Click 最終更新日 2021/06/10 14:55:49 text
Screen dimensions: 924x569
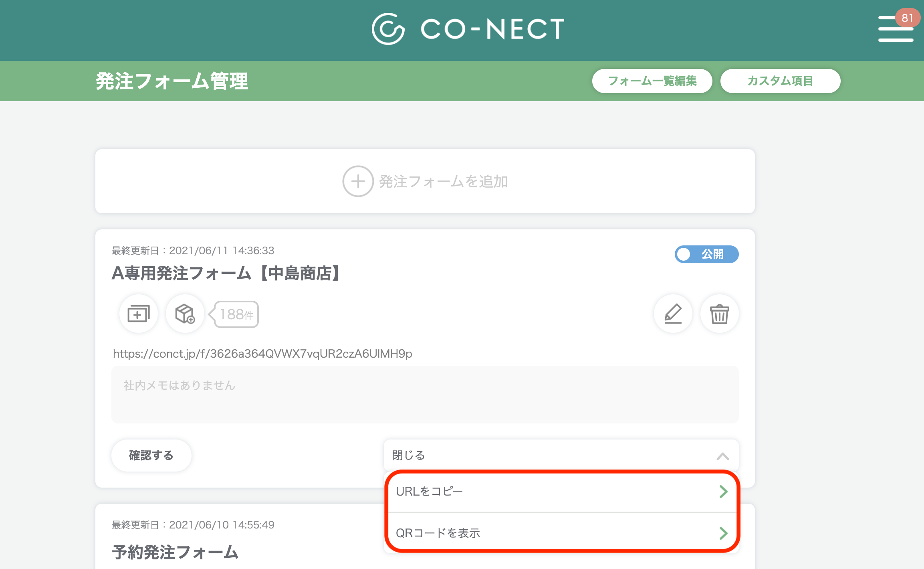point(193,525)
